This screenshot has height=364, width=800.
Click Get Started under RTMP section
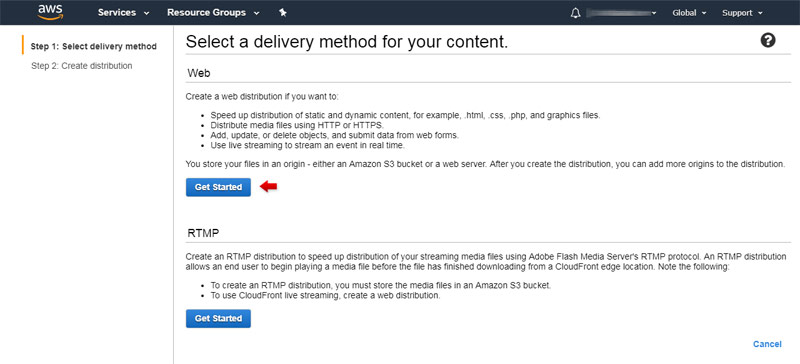[218, 319]
